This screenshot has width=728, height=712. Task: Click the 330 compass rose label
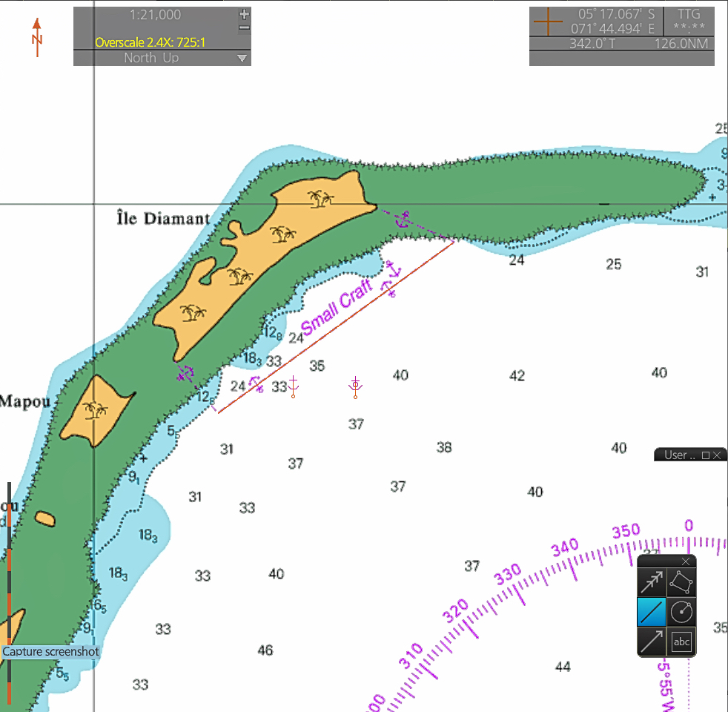pos(508,574)
